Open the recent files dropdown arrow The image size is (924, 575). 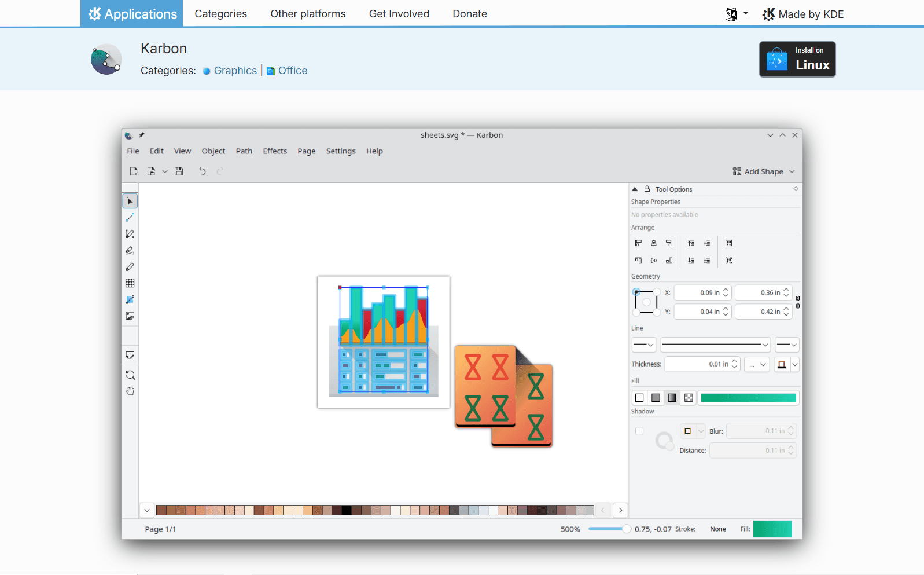165,171
